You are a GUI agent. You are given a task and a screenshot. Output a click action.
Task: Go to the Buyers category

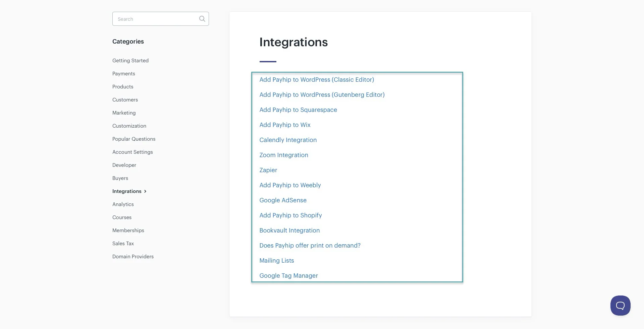point(120,178)
